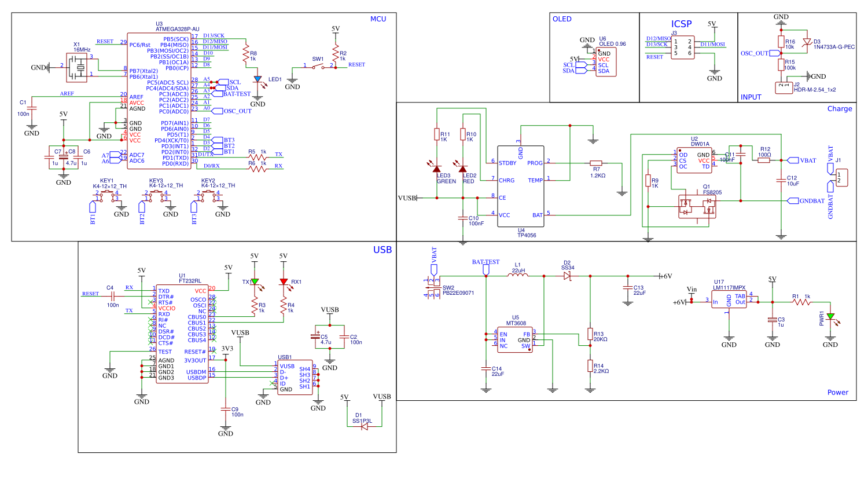Click inductor L1 22uH
868x479 pixels.
coord(518,275)
